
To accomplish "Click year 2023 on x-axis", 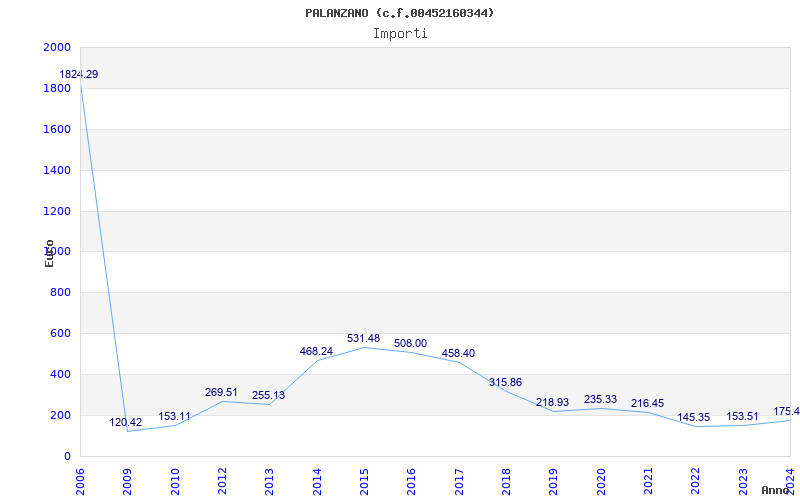I will pyautogui.click(x=742, y=482).
